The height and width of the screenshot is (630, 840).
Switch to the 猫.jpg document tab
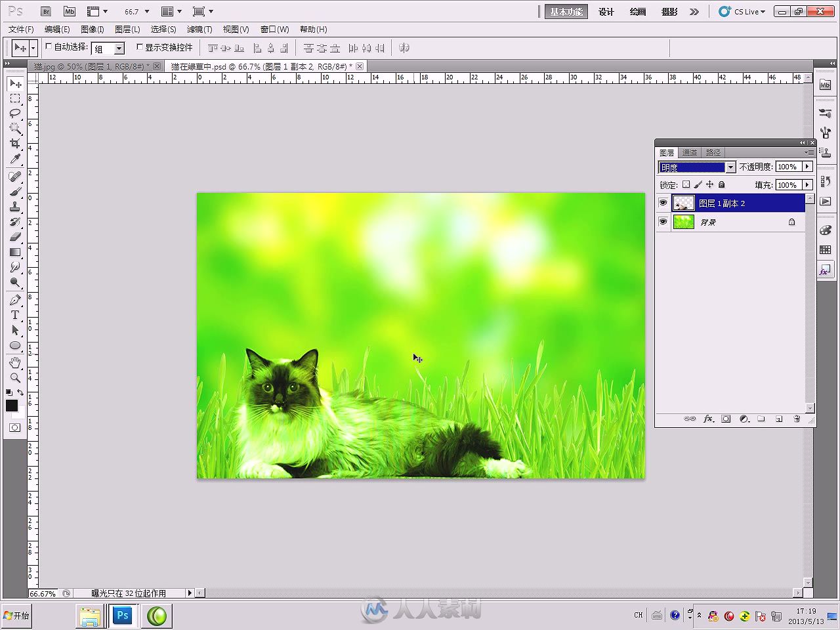coord(91,67)
